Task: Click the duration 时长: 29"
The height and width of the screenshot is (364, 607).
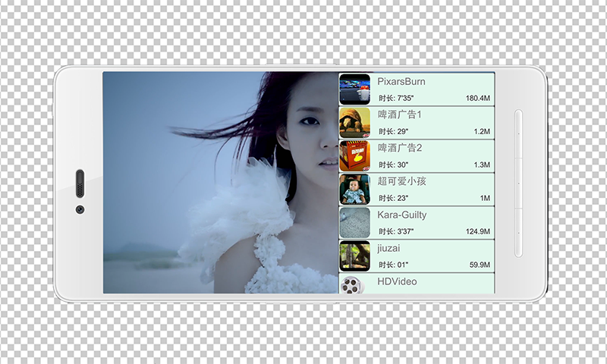Action: (393, 131)
